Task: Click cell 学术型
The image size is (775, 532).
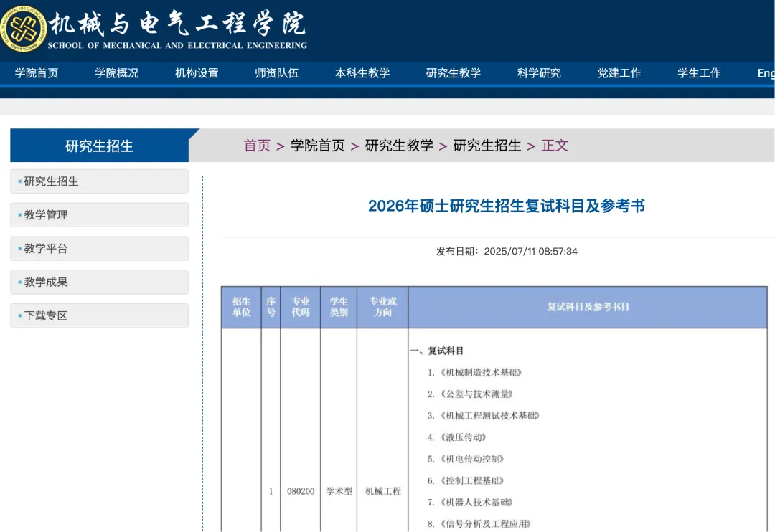Action: coord(339,491)
